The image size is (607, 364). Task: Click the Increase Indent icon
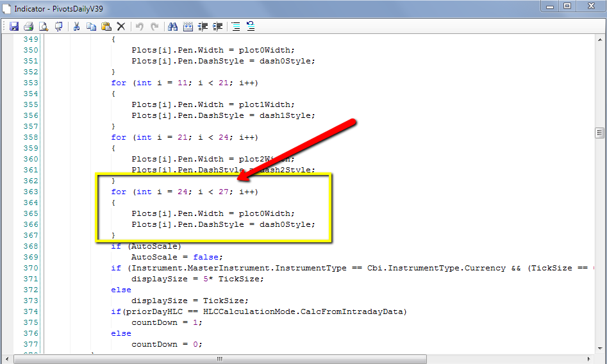pyautogui.click(x=218, y=26)
